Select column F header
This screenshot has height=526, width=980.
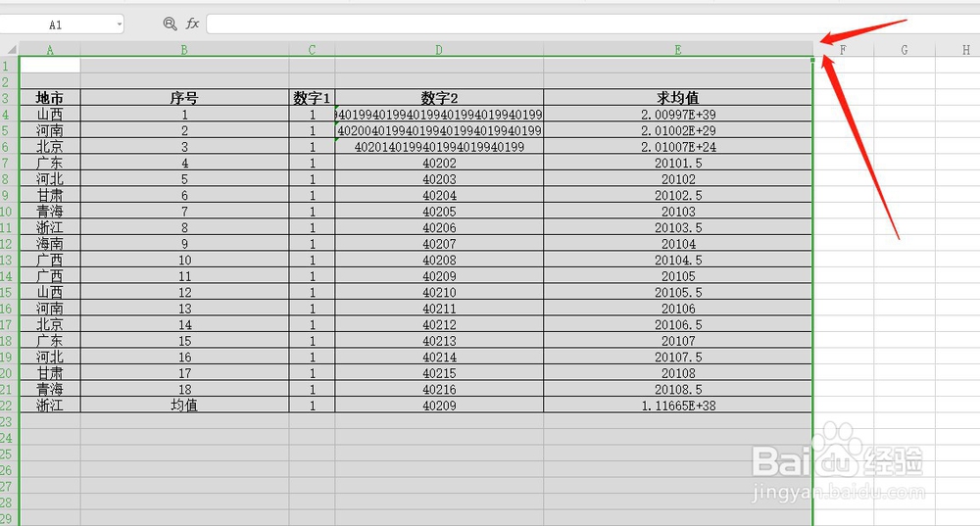(843, 49)
